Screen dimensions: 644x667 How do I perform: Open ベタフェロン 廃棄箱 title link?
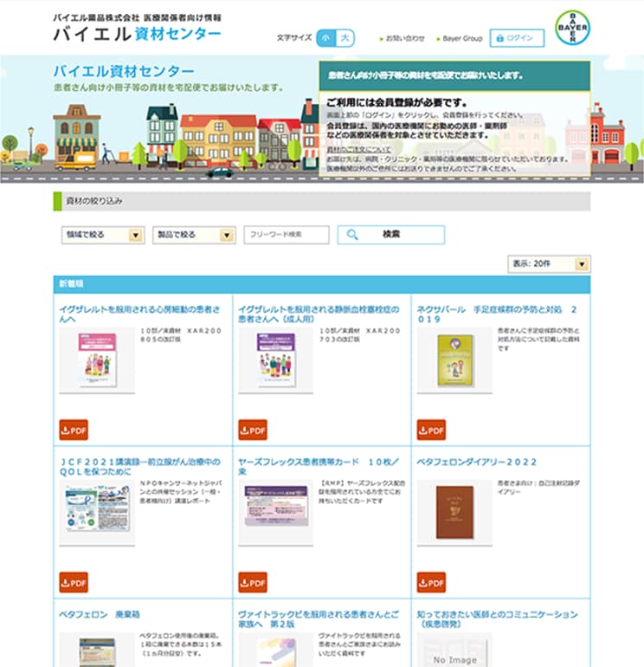pyautogui.click(x=100, y=614)
